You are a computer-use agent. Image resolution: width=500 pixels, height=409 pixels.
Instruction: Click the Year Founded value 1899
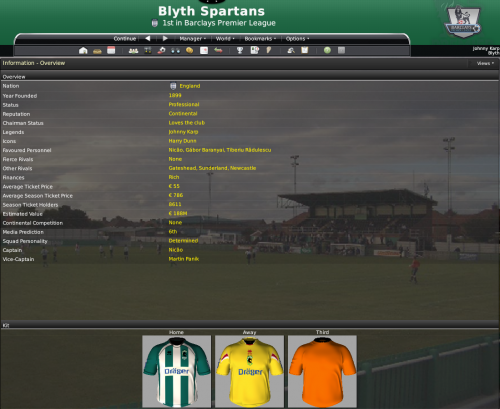tap(175, 95)
